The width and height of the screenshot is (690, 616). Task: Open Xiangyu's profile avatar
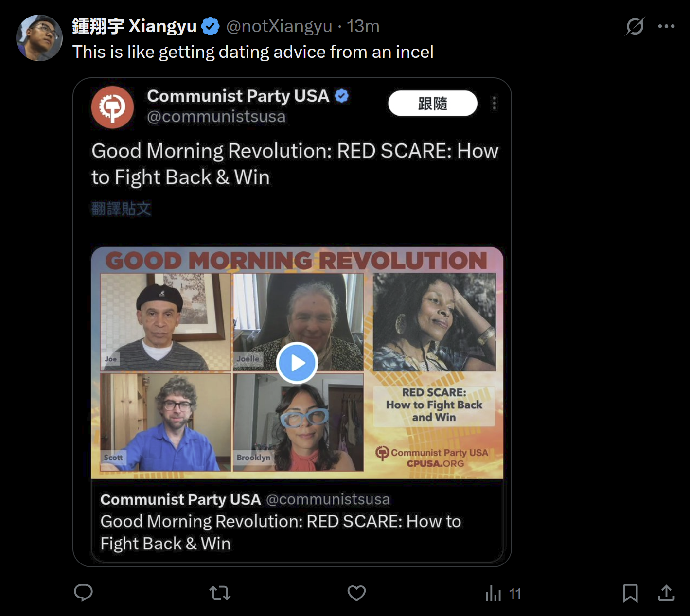pyautogui.click(x=39, y=38)
